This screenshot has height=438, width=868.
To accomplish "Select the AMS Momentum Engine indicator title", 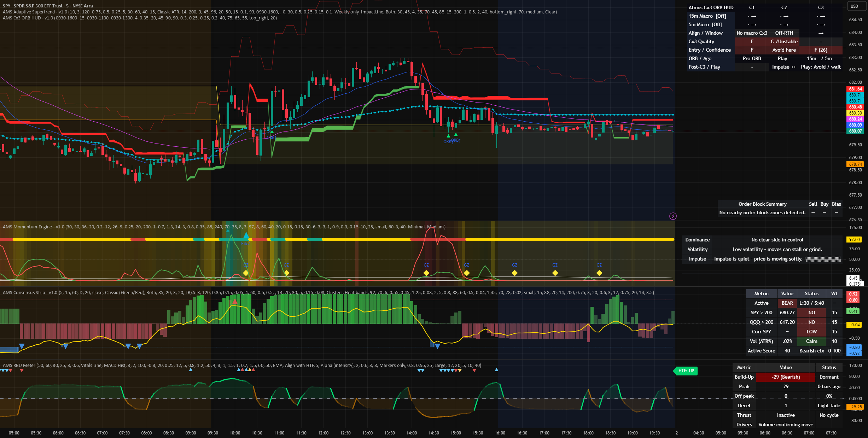I will pos(224,227).
